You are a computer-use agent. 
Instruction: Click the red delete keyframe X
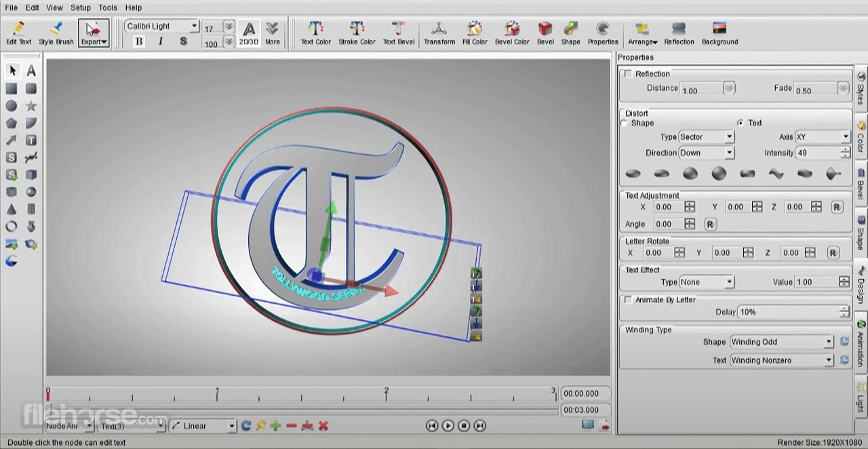click(323, 426)
